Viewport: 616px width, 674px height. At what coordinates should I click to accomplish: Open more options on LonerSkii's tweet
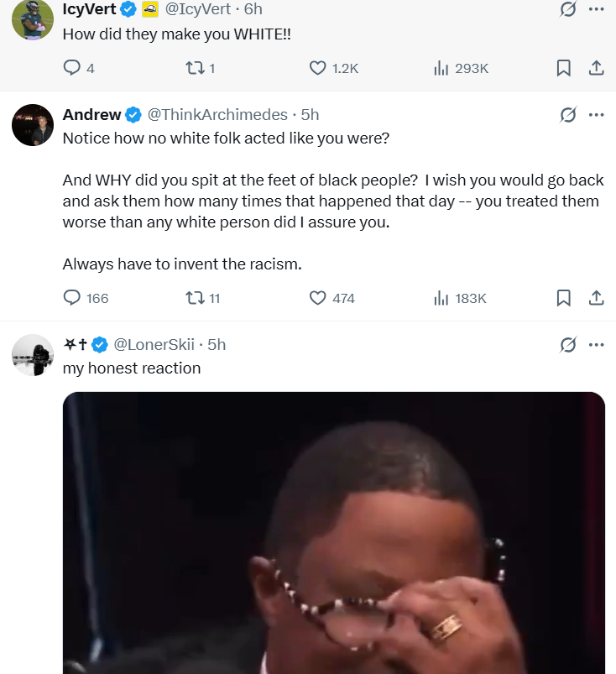coord(596,344)
